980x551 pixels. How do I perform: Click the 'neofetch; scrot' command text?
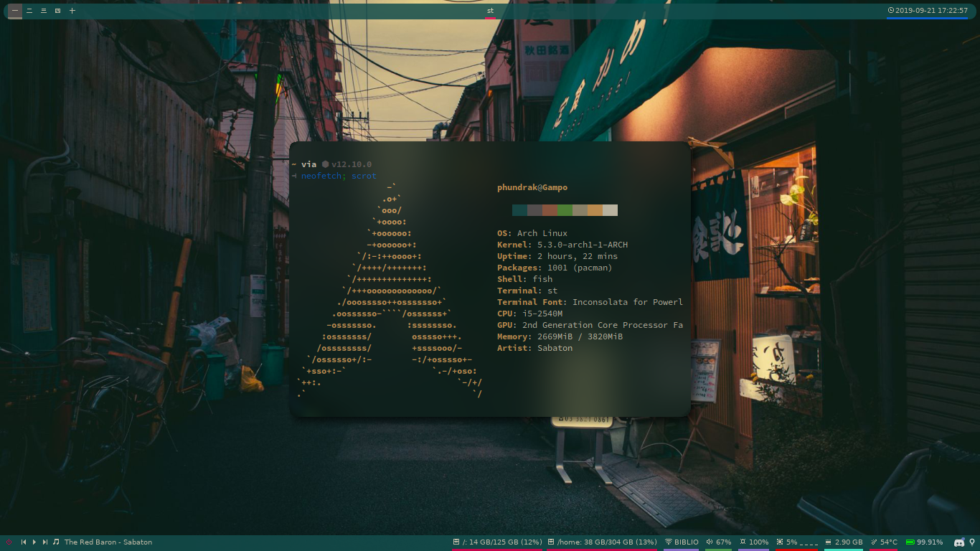click(x=339, y=176)
